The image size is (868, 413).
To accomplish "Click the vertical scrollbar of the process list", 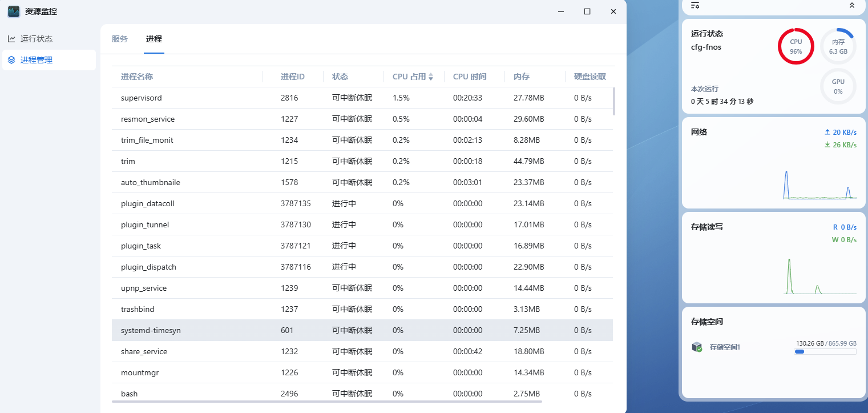I will click(x=614, y=101).
